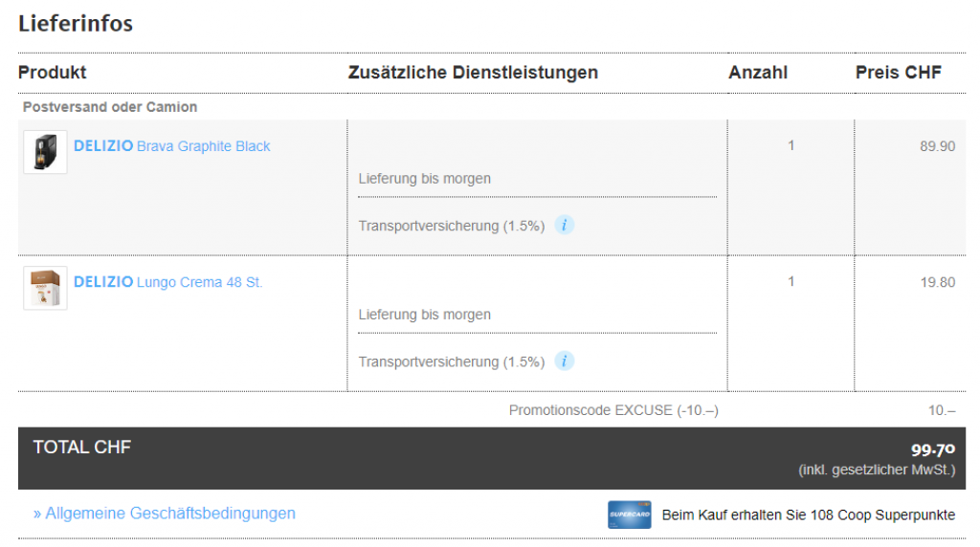Click Transportversicherung text in the Lungo Crema row
980x547 pixels.
click(452, 362)
